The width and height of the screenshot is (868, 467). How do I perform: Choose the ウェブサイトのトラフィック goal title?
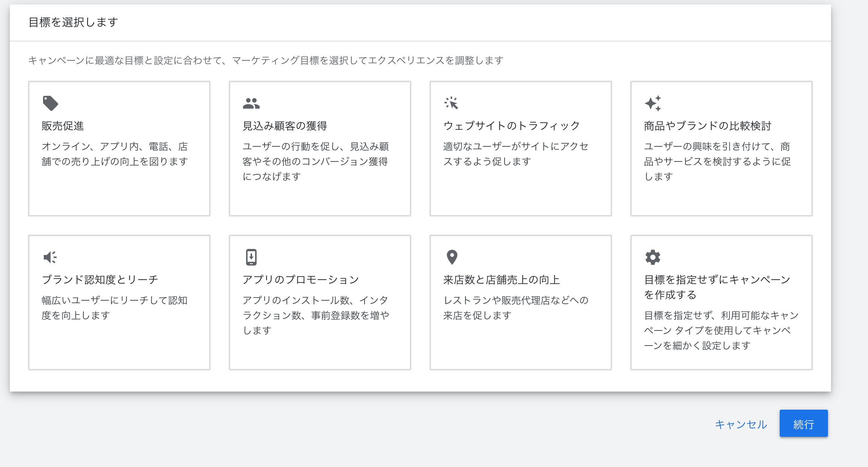pos(511,126)
